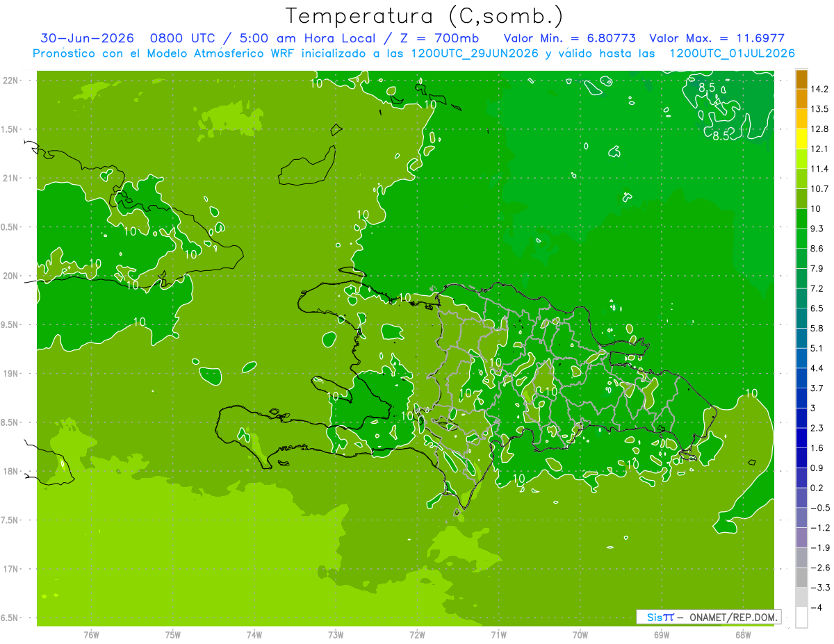Click the -4 colorbar label
834x644 pixels.
pyautogui.click(x=817, y=608)
